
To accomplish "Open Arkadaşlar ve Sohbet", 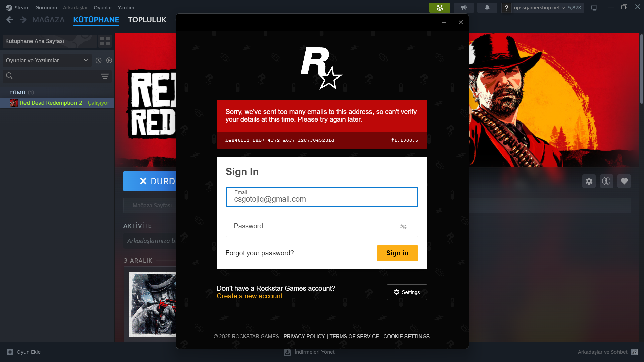I will coord(602,352).
